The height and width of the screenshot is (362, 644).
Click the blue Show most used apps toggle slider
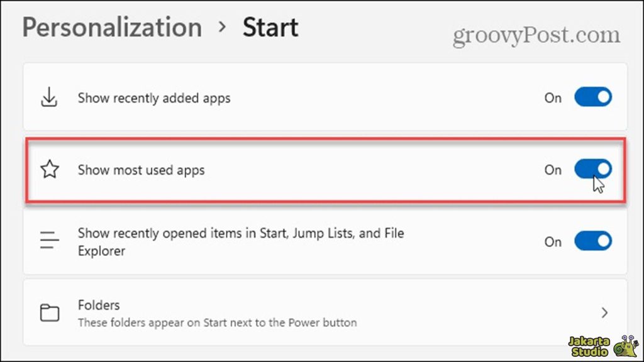coord(592,169)
